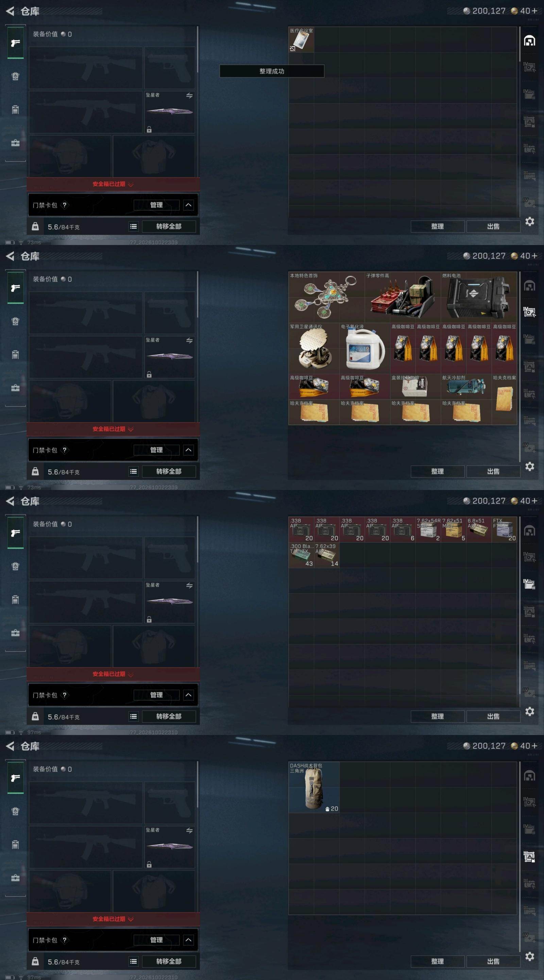The image size is (544, 980).
Task: Click 整理 on the DASH backpack screen
Action: point(437,961)
